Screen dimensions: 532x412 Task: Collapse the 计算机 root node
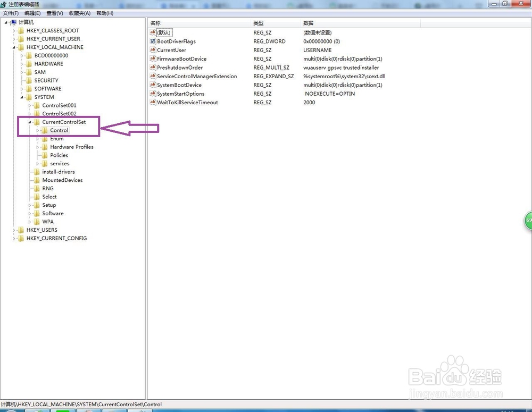point(6,23)
